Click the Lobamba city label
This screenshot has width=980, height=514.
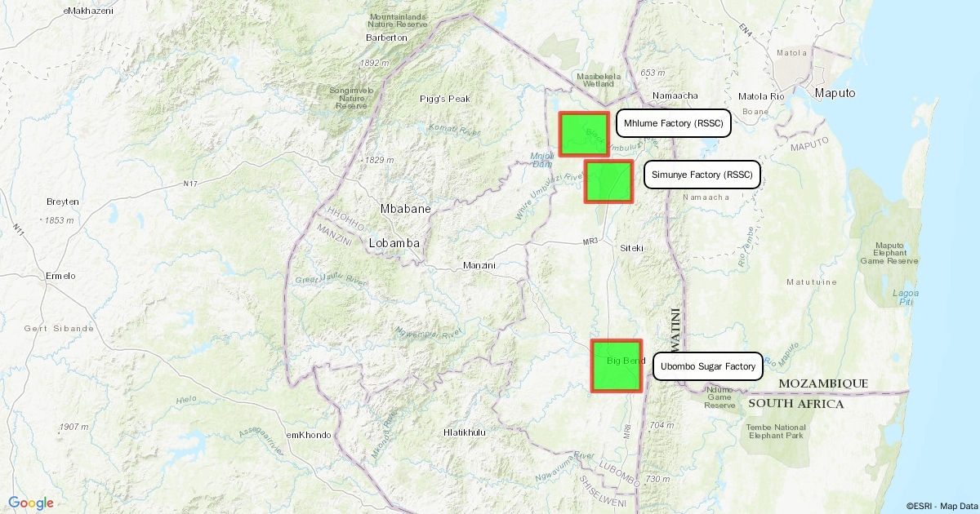394,243
